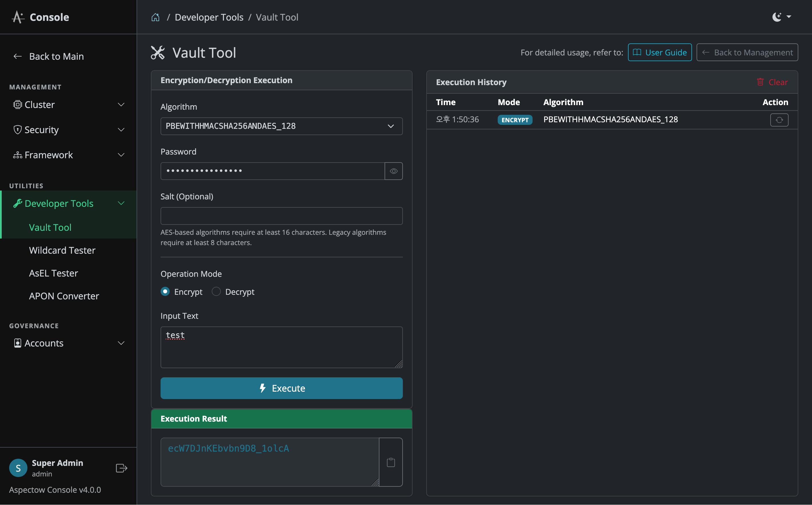Click the Execution Result header
The width and height of the screenshot is (812, 505).
[281, 419]
